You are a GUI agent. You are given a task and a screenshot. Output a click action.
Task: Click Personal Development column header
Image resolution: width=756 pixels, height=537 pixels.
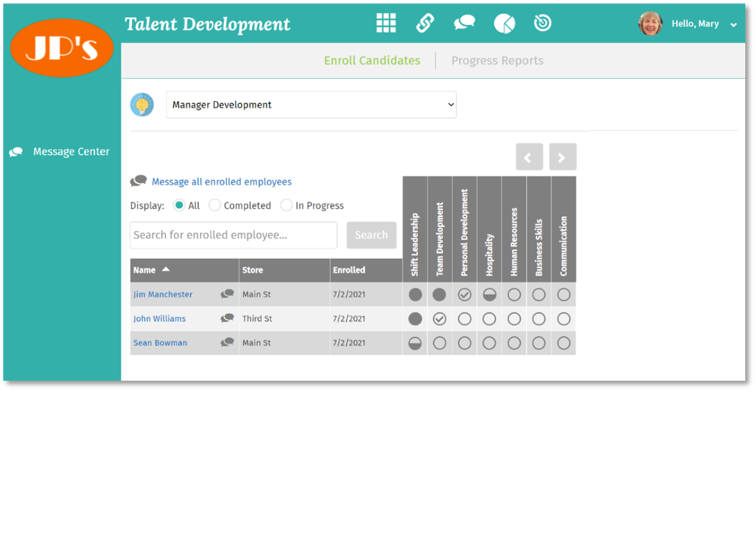465,229
